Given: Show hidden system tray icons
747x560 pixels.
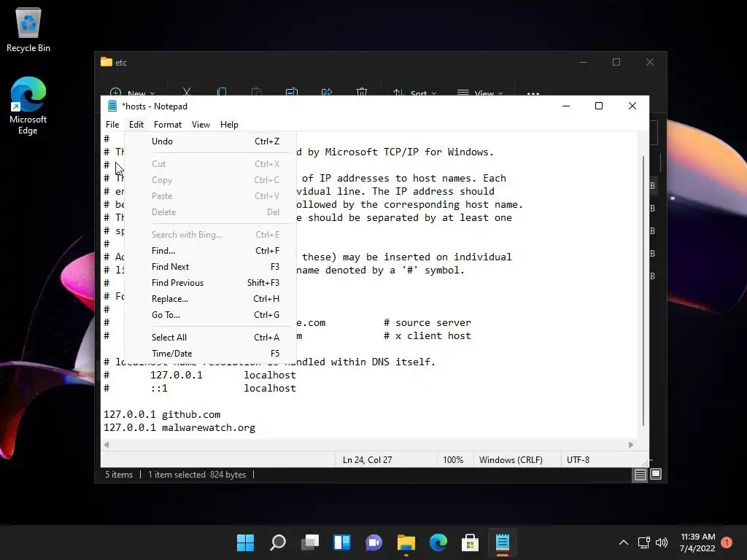Looking at the screenshot, I should point(624,542).
